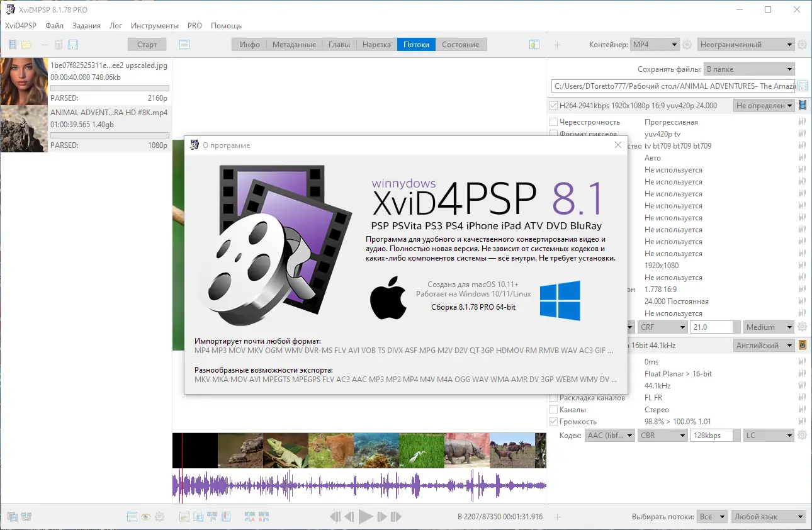Open audio codec gear next to LC
The width and height of the screenshot is (812, 530).
(x=802, y=436)
